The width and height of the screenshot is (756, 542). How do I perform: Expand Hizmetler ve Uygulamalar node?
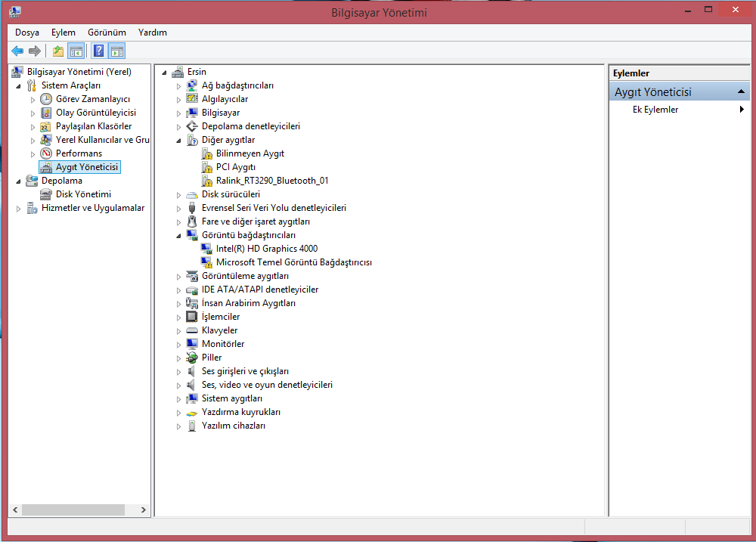coord(18,209)
